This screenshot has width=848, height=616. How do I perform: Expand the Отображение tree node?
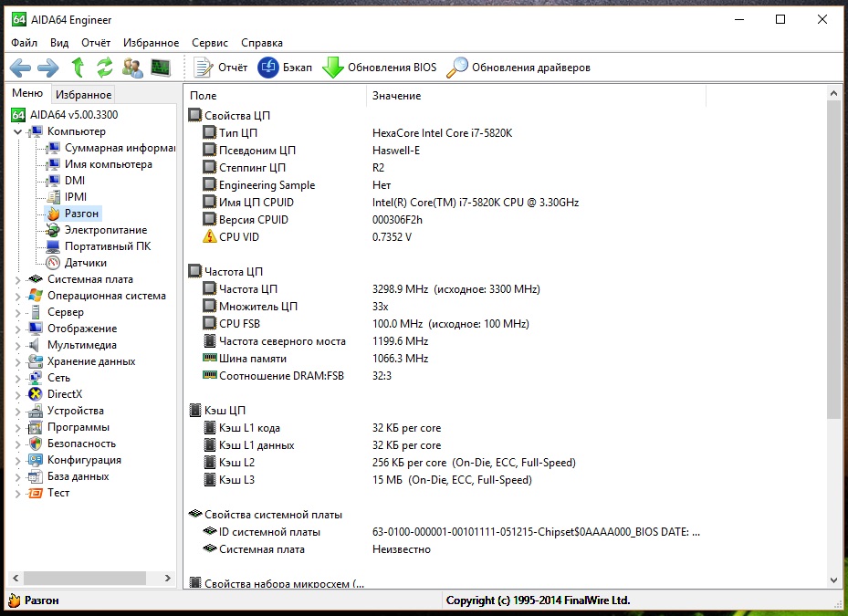17,329
